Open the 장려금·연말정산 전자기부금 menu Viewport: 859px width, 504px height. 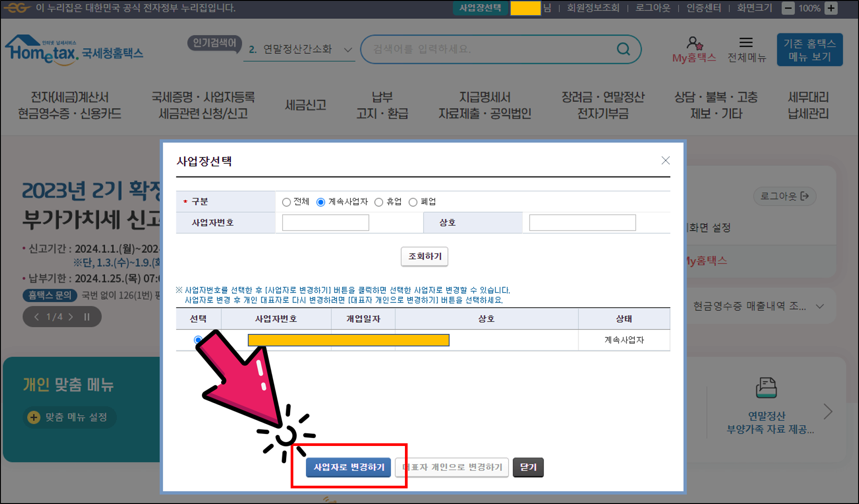point(603,105)
